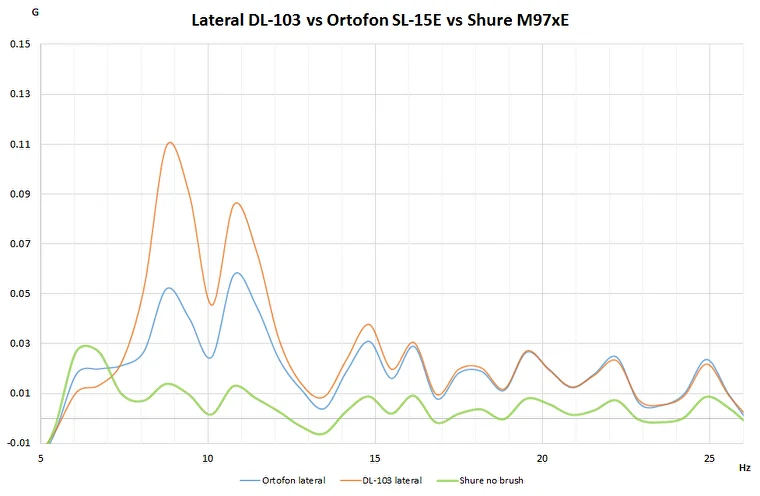
Task: Click the blue Ortofon legend line marker
Action: (x=250, y=481)
